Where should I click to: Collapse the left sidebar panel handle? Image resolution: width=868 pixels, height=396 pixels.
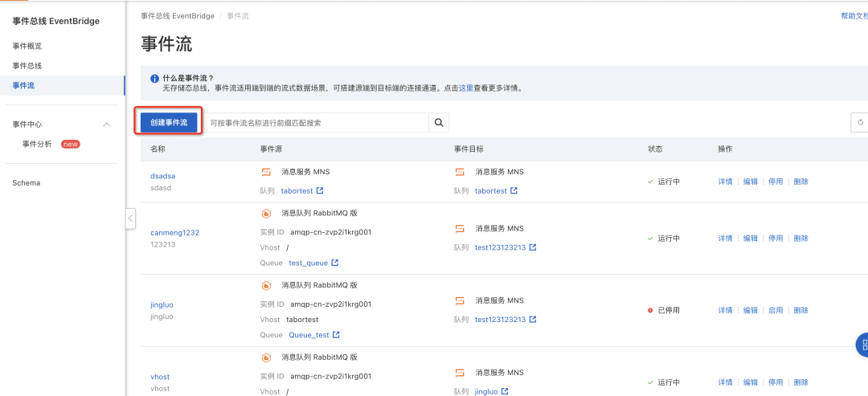pos(130,218)
